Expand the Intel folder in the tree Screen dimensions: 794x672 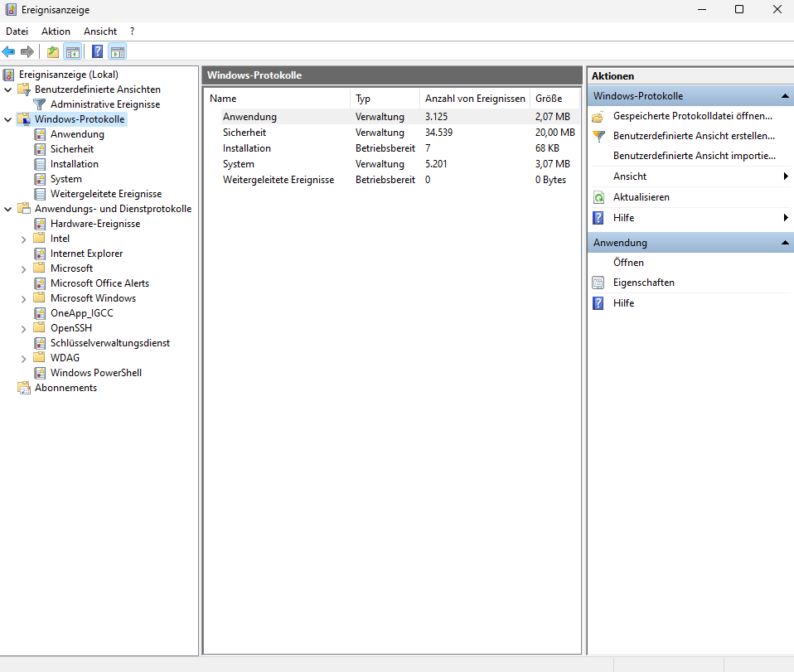pyautogui.click(x=23, y=239)
